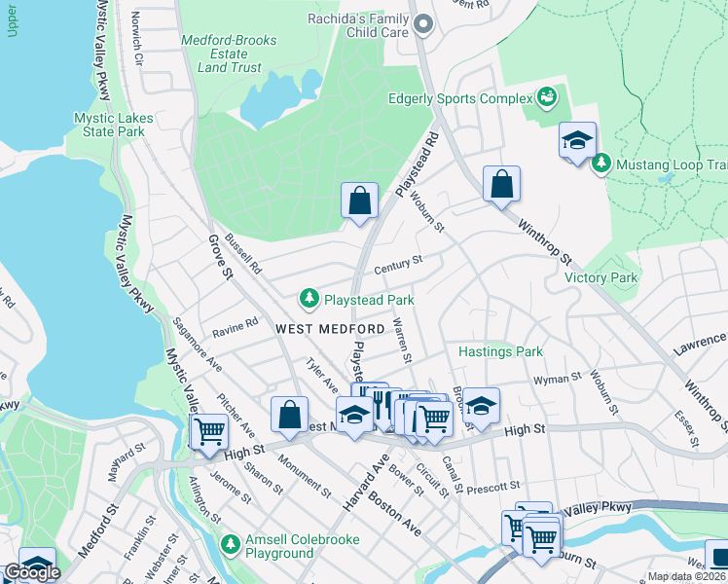Click the Mustang Loop Trail tree icon
This screenshot has height=584, width=728.
[601, 164]
